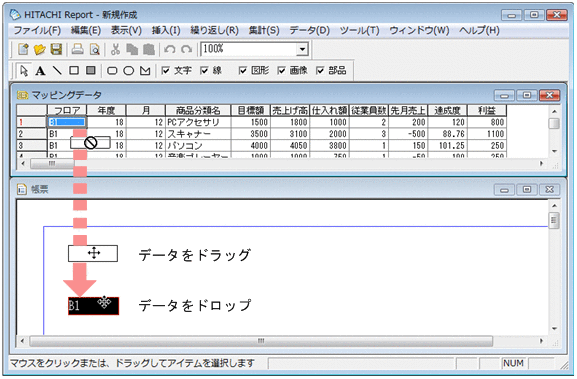Image resolution: width=577 pixels, height=379 pixels.
Task: Maximize the 帳票 window
Action: (x=527, y=189)
